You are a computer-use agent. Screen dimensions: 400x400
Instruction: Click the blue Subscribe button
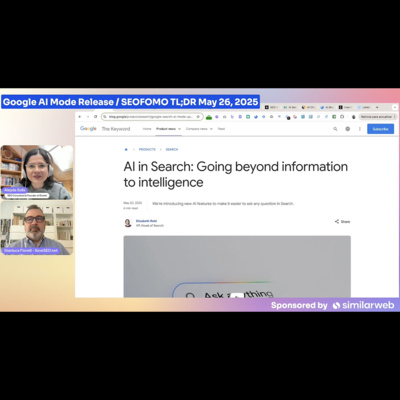click(x=380, y=129)
